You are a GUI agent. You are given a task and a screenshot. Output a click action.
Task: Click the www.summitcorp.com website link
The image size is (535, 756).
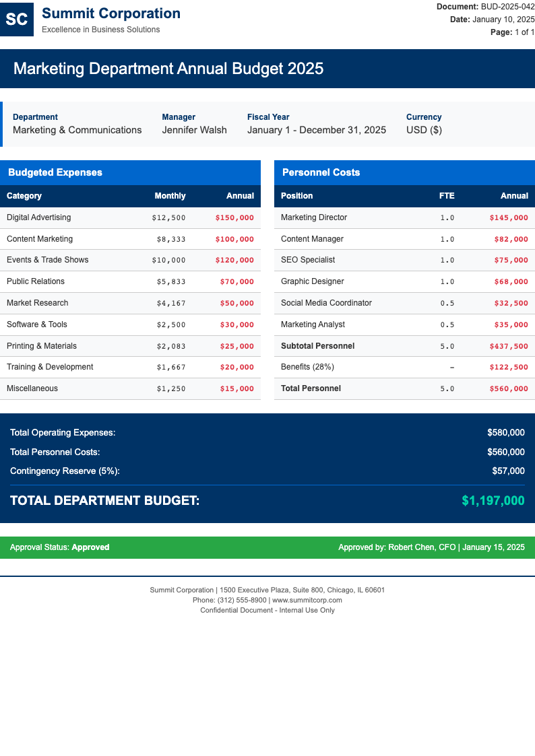(307, 600)
